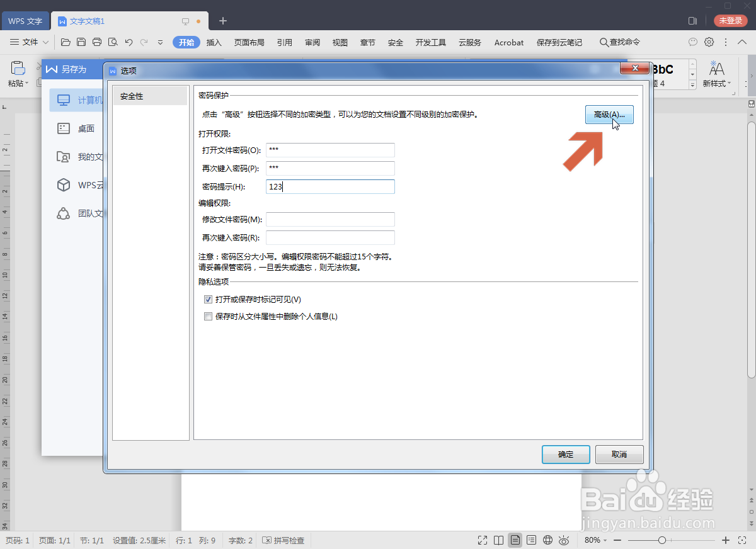Image resolution: width=756 pixels, height=549 pixels.
Task: Toggle the 拼写检查 control in the status bar
Action: pyautogui.click(x=283, y=540)
